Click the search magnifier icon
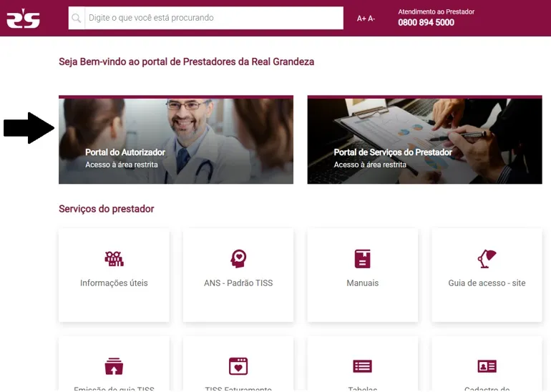The height and width of the screenshot is (392, 551). pyautogui.click(x=77, y=18)
